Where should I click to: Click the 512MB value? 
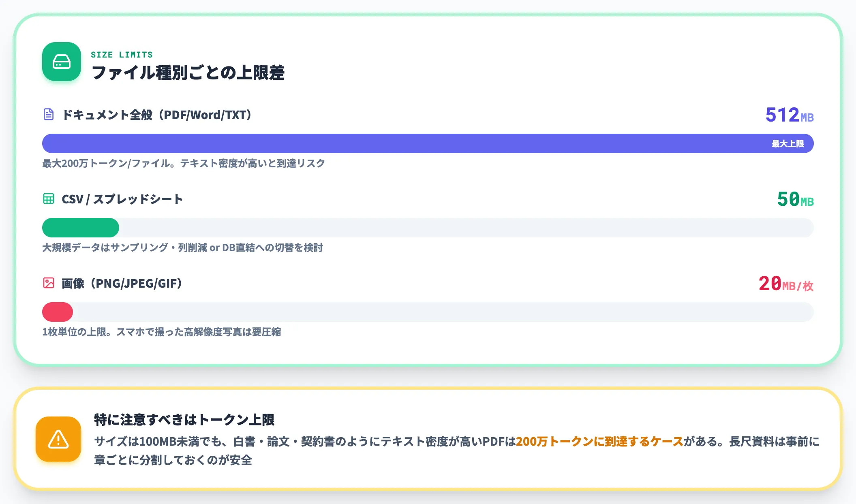pyautogui.click(x=790, y=115)
